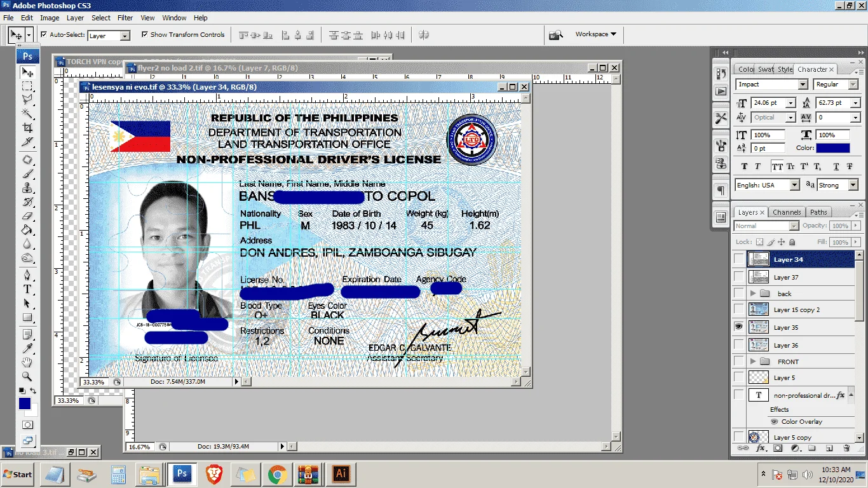This screenshot has width=868, height=488.
Task: Select the Move tool in toolbox
Action: (x=27, y=72)
